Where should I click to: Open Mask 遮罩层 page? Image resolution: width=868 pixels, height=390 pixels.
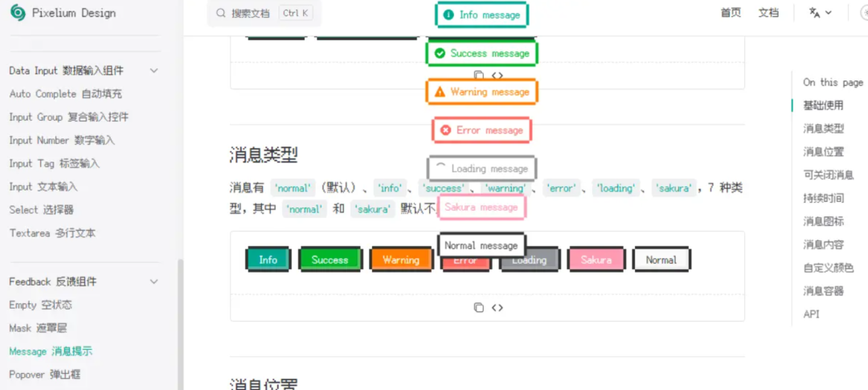coord(38,329)
